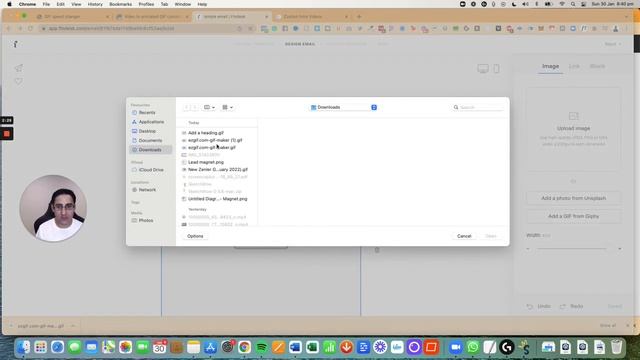The width and height of the screenshot is (640, 360).
Task: Select Applications in the dialog sidebar
Action: (151, 122)
